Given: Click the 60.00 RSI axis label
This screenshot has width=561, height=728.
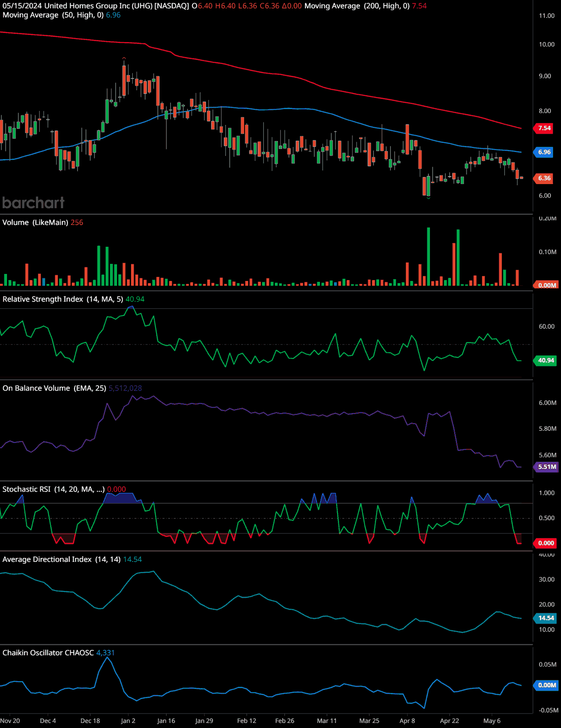Looking at the screenshot, I should (547, 327).
